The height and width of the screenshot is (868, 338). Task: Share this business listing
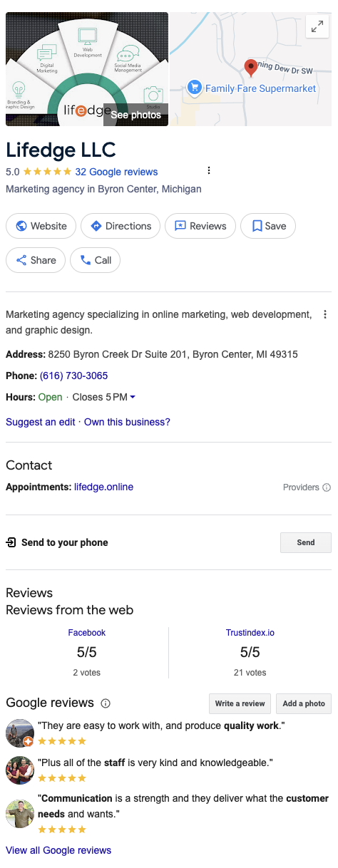(36, 260)
